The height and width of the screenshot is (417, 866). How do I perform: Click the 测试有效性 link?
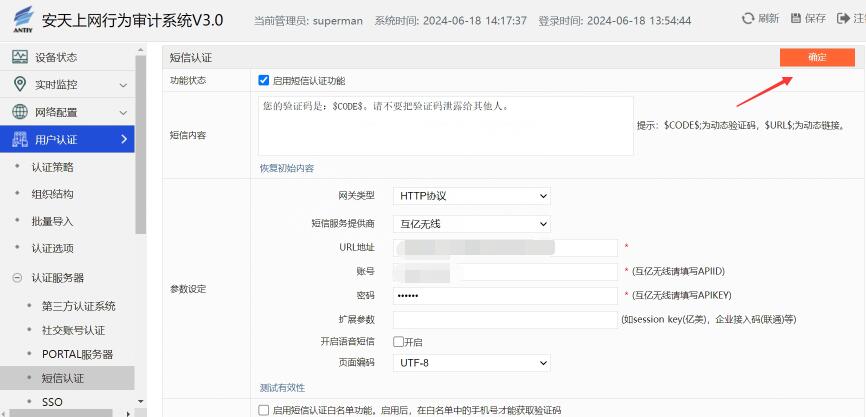point(282,388)
